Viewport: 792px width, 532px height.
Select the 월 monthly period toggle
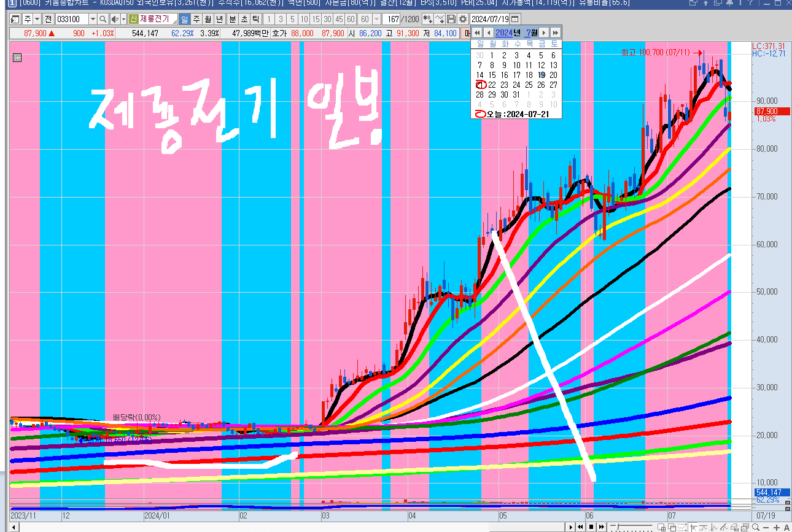(x=208, y=19)
